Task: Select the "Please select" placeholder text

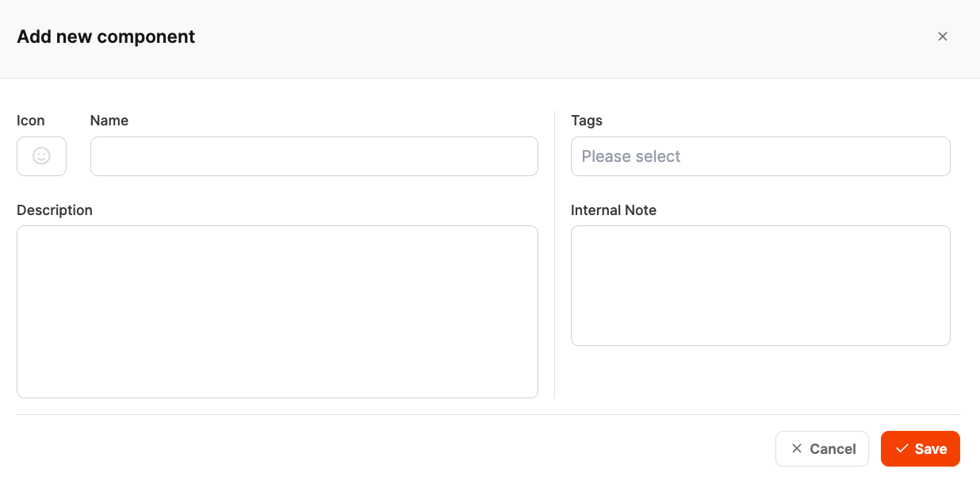Action: point(631,156)
